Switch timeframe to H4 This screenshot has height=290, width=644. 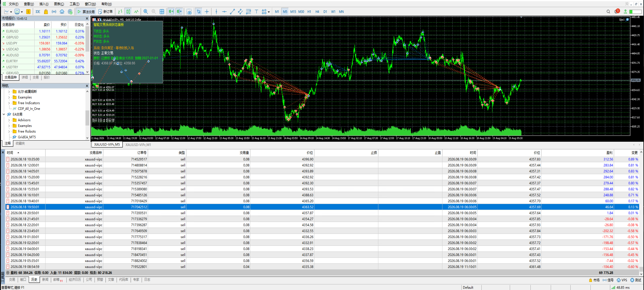317,12
